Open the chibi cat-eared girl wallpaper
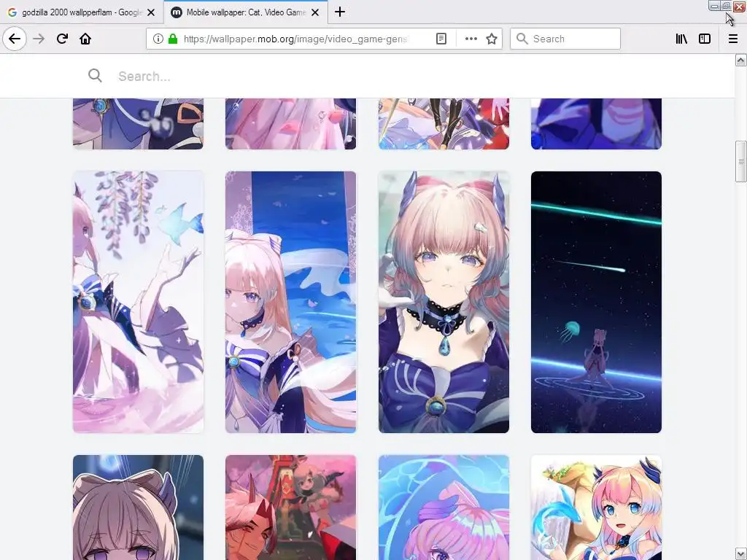This screenshot has width=747, height=560. (138, 507)
